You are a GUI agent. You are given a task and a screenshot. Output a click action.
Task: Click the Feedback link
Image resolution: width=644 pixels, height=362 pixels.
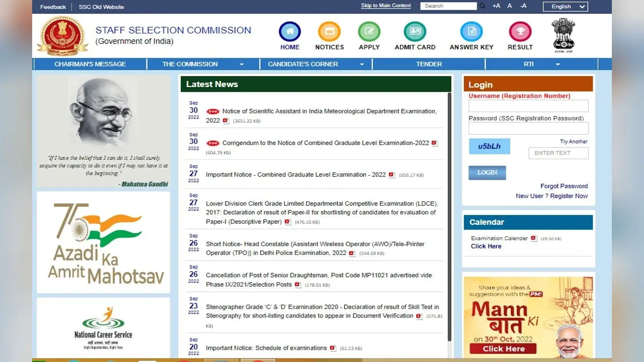[x=53, y=7]
